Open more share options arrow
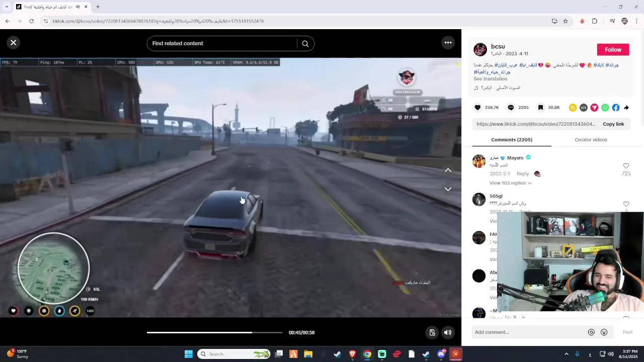The height and width of the screenshot is (362, 644). pos(626,108)
